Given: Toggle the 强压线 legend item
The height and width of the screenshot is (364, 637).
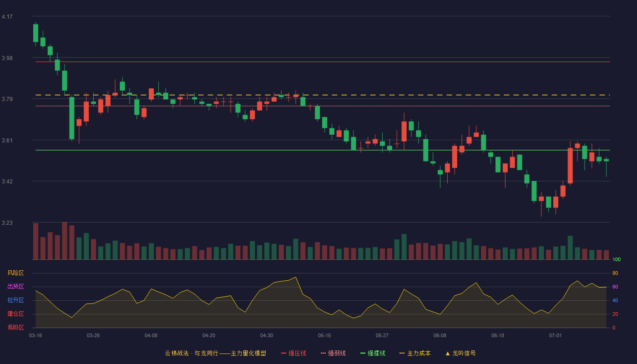Looking at the screenshot, I should point(293,353).
